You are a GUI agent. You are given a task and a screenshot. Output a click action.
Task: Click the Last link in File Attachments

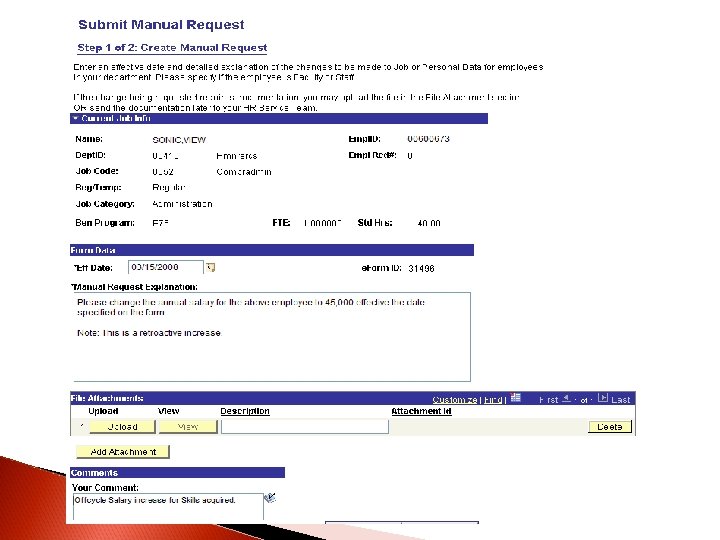point(620,400)
